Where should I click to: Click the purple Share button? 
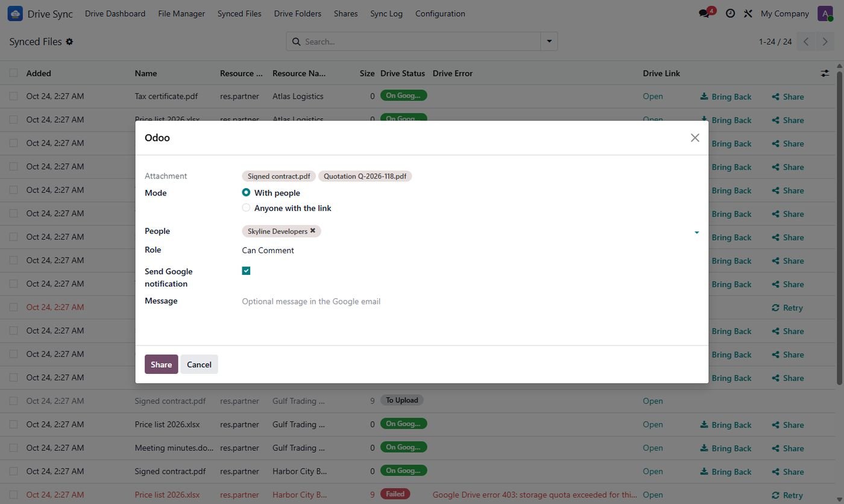tap(161, 364)
